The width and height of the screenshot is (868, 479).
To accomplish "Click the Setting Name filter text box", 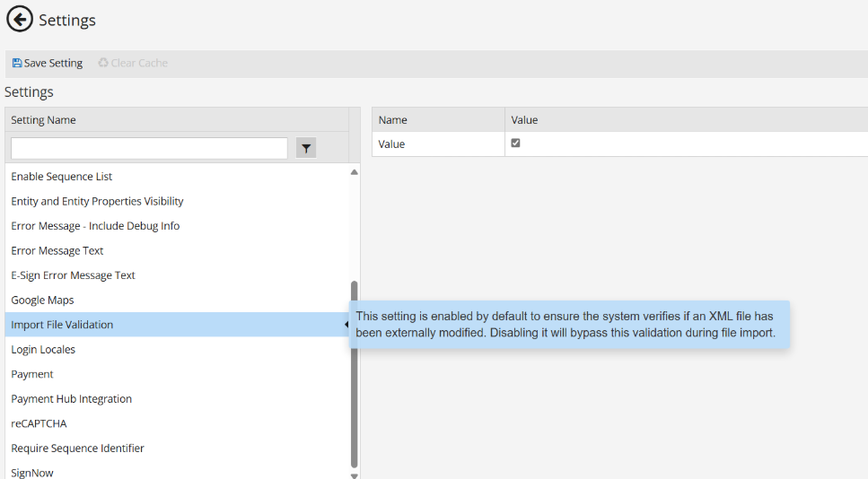I will 149,148.
